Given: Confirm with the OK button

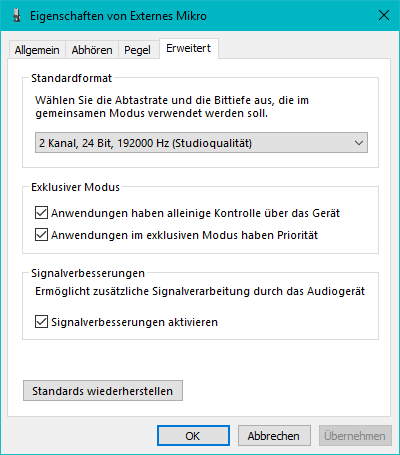Looking at the screenshot, I should click(193, 436).
